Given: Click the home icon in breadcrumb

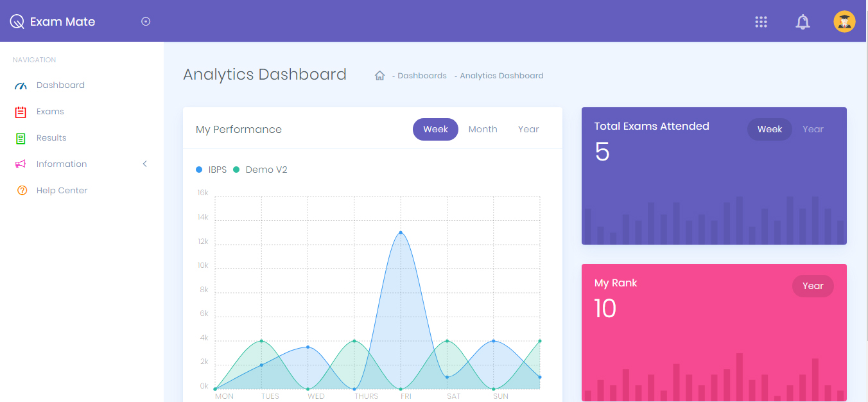Looking at the screenshot, I should click(x=379, y=76).
